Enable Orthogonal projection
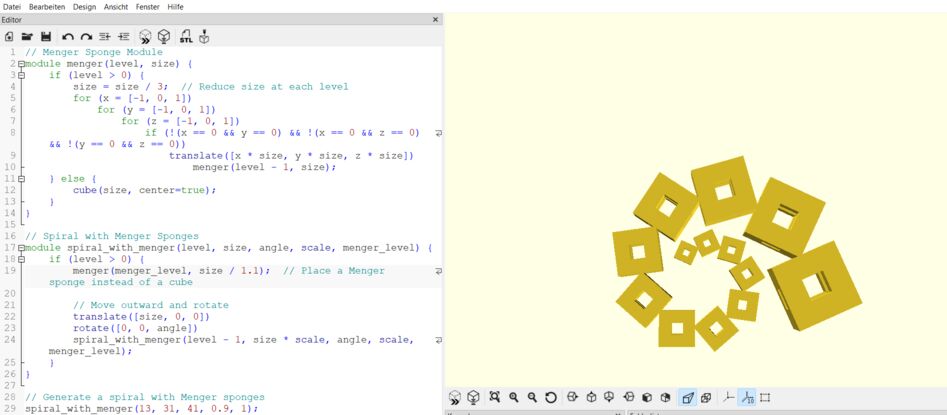Viewport: 947px width, 415px height. coord(706,397)
